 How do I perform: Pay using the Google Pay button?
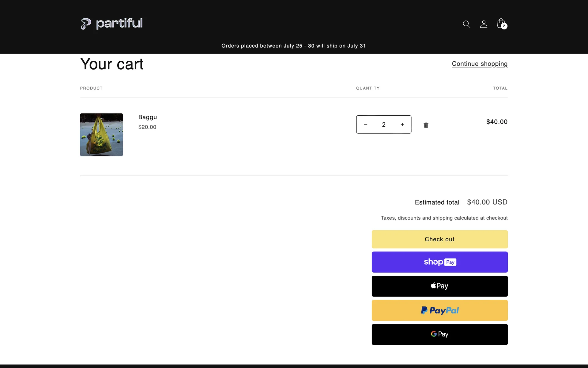click(x=439, y=334)
